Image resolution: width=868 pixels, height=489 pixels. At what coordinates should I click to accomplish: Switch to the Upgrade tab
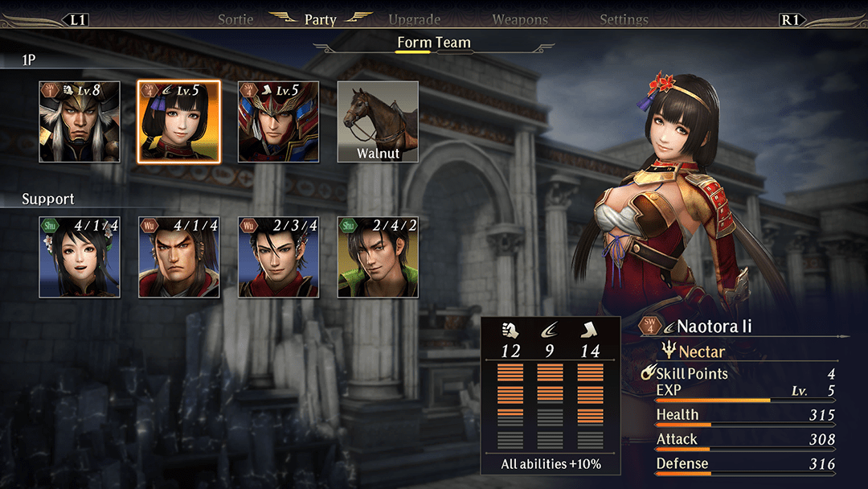[x=414, y=20]
